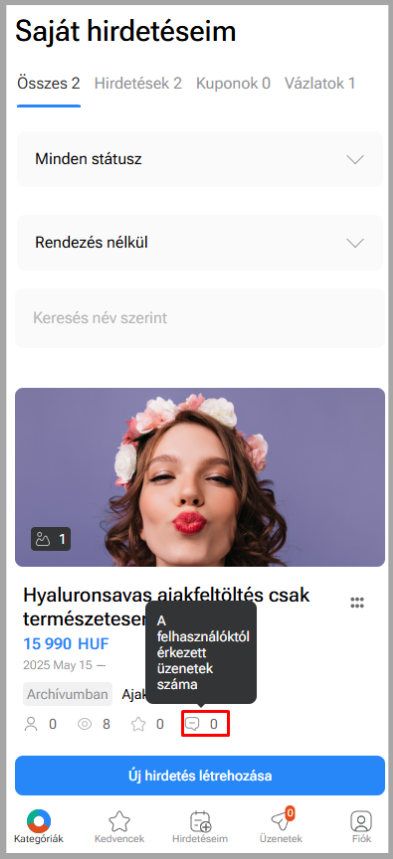Open Kategóriák in the bottom navigation
393x859 pixels.
click(x=39, y=827)
